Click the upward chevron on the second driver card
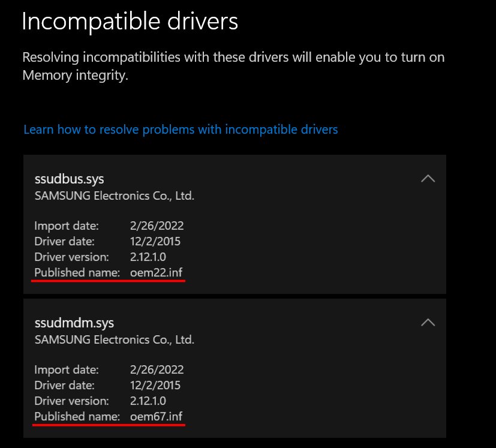 point(428,322)
